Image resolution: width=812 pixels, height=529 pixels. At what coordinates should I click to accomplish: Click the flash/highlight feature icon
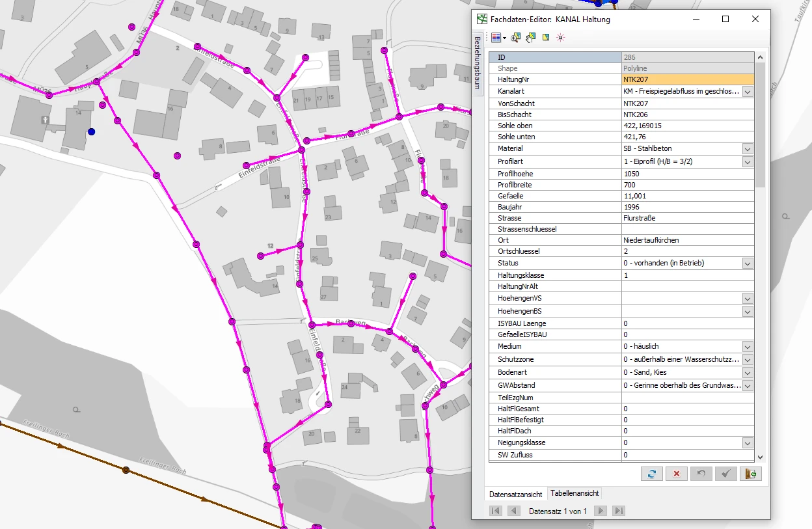(x=560, y=38)
